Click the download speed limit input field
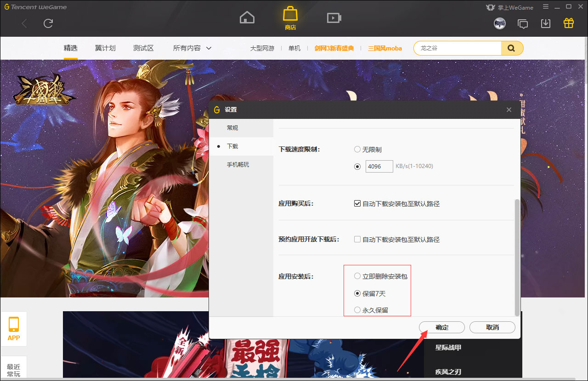588x381 pixels. click(379, 166)
